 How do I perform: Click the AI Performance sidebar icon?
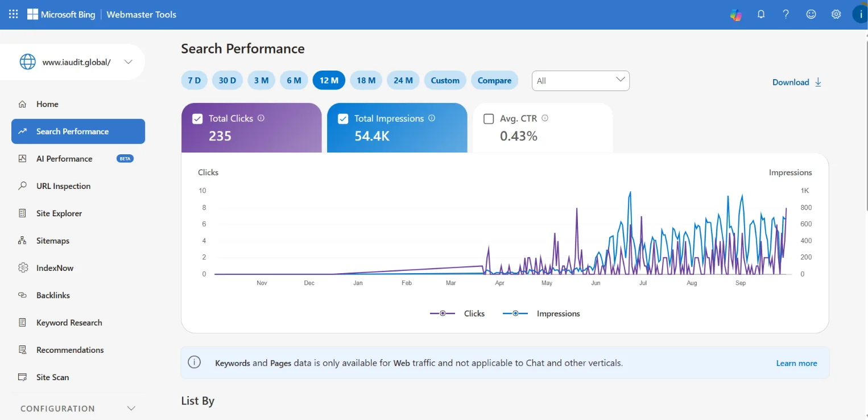[x=22, y=159]
